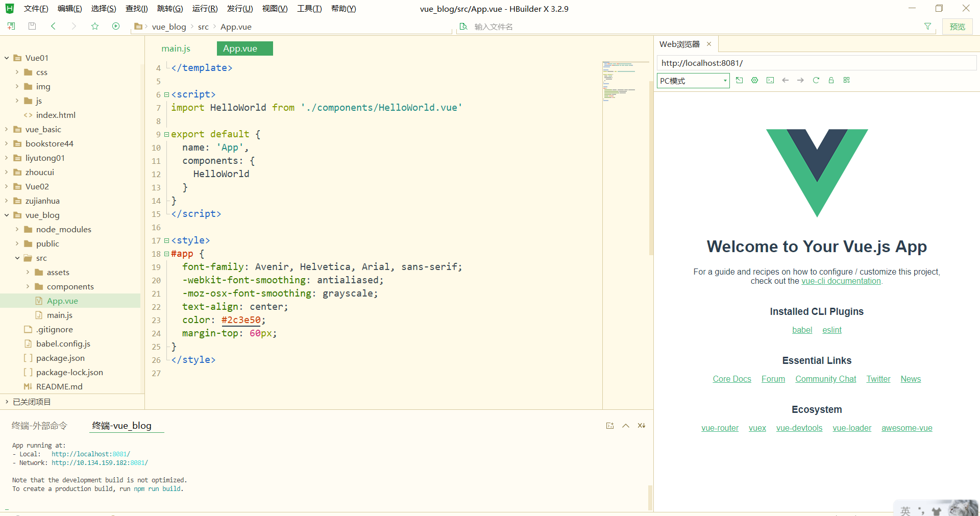
Task: Click the new file toolbar icon
Action: (11, 26)
